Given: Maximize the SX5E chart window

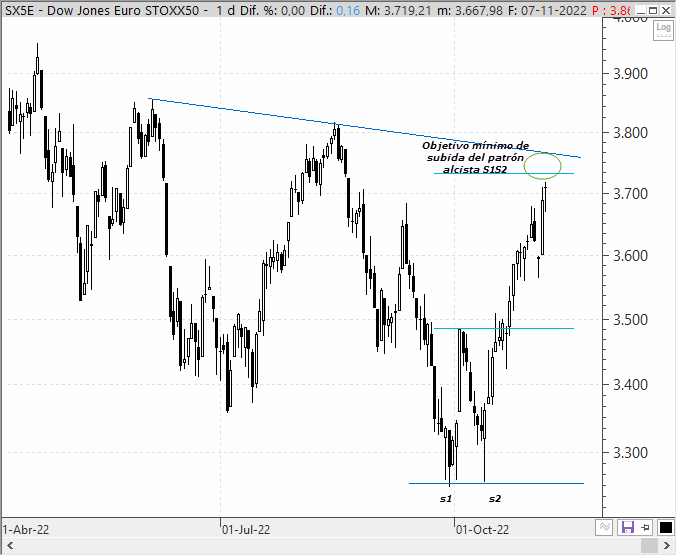Looking at the screenshot, I should click(x=653, y=10).
